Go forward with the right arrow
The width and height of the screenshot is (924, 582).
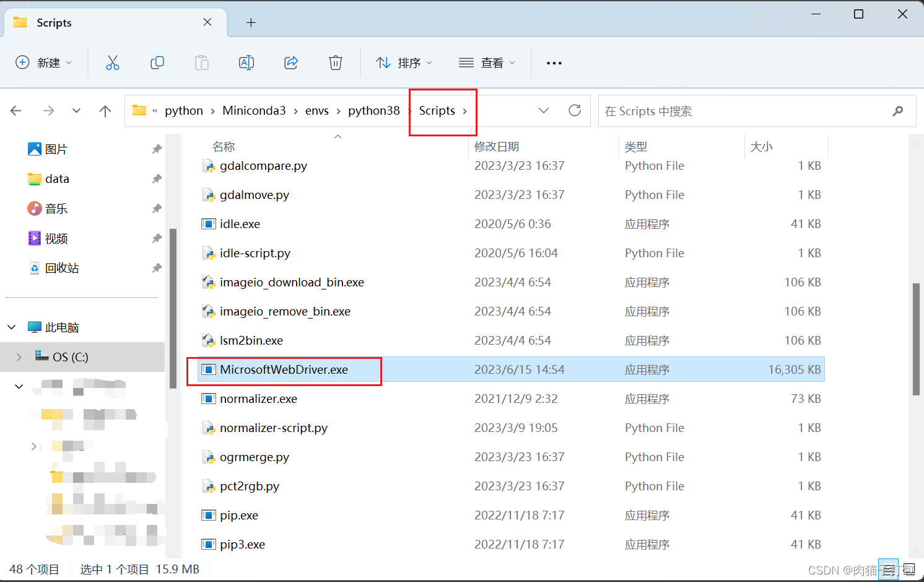[x=48, y=111]
